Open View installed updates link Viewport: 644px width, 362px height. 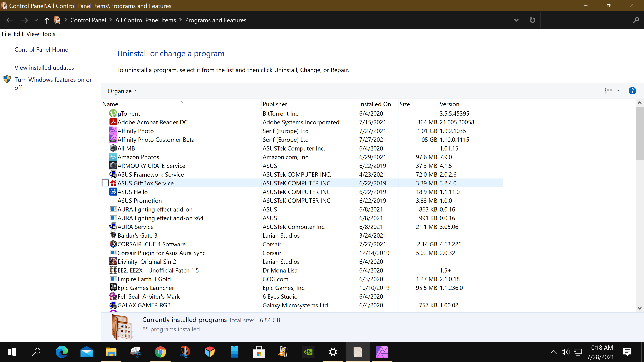[x=44, y=67]
